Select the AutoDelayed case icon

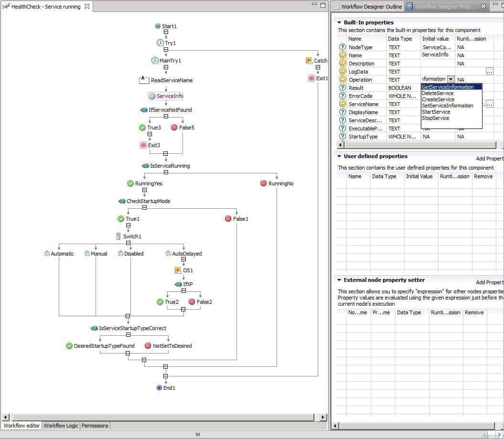[168, 253]
